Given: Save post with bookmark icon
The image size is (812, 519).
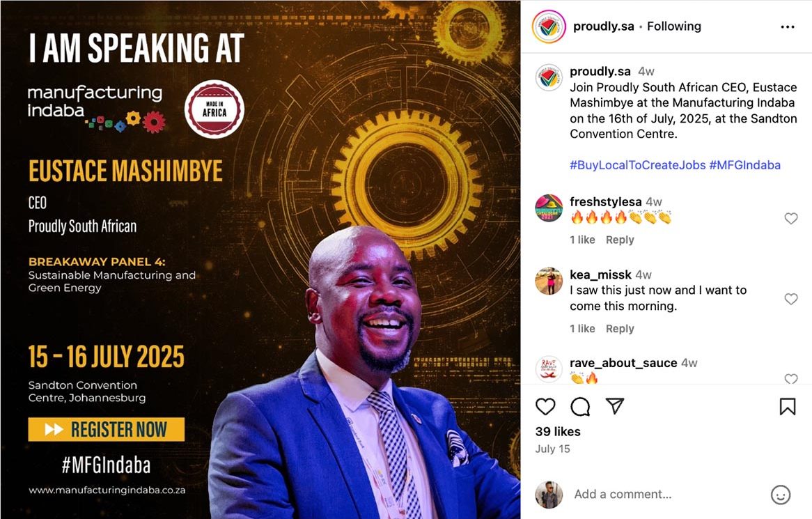Looking at the screenshot, I should [787, 407].
